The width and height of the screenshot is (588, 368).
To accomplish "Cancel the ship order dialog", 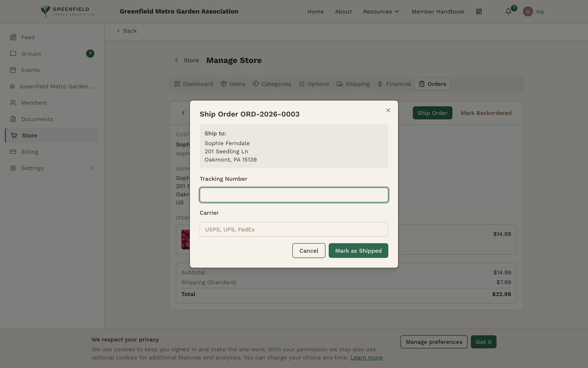I will pyautogui.click(x=308, y=250).
